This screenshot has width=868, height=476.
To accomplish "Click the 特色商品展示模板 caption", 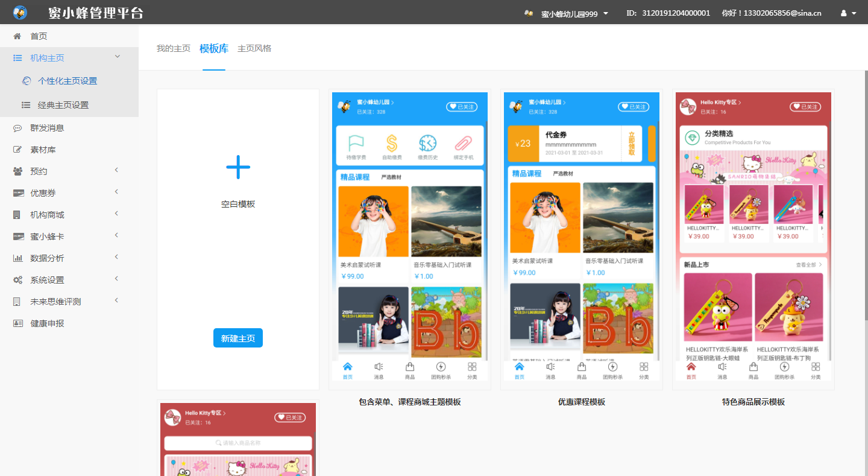I will [753, 402].
